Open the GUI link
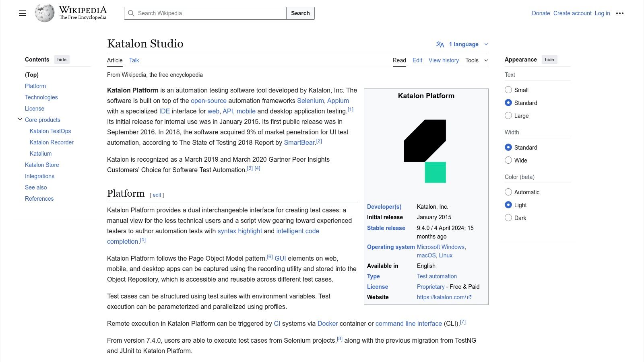This screenshot has width=644, height=362. click(280, 258)
